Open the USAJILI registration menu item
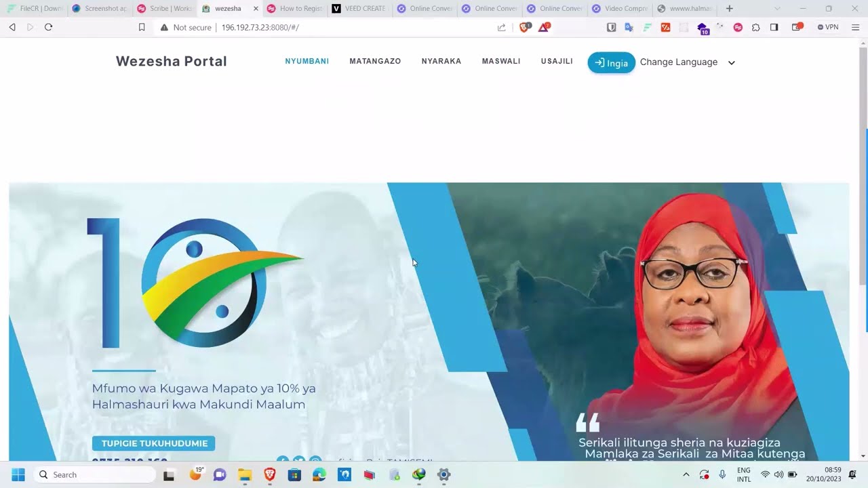This screenshot has width=868, height=488. 557,61
